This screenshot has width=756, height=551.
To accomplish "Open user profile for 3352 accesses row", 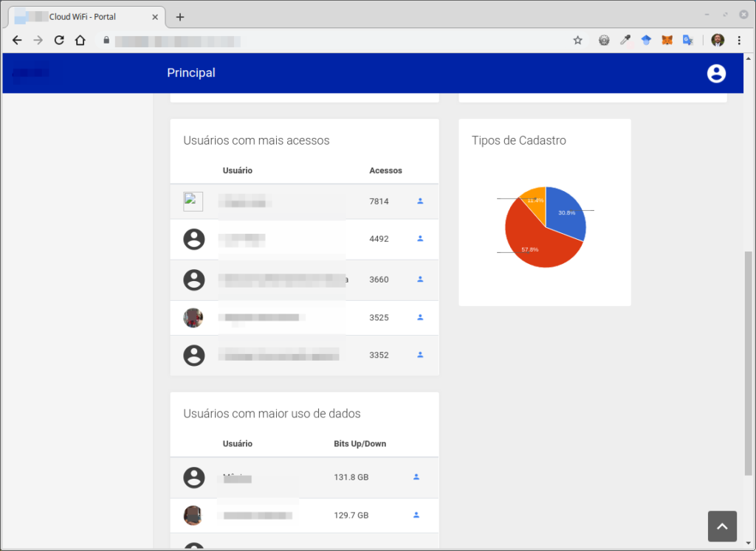I will pos(420,355).
